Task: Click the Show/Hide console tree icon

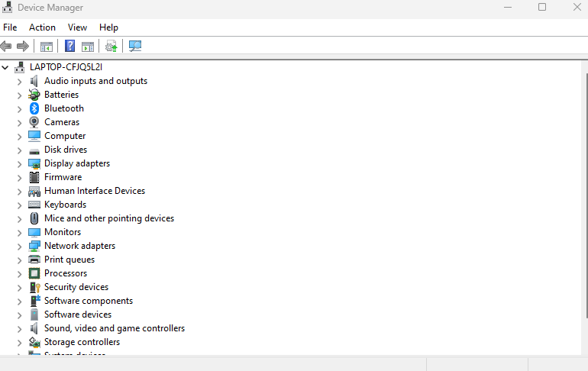Action: pyautogui.click(x=47, y=47)
